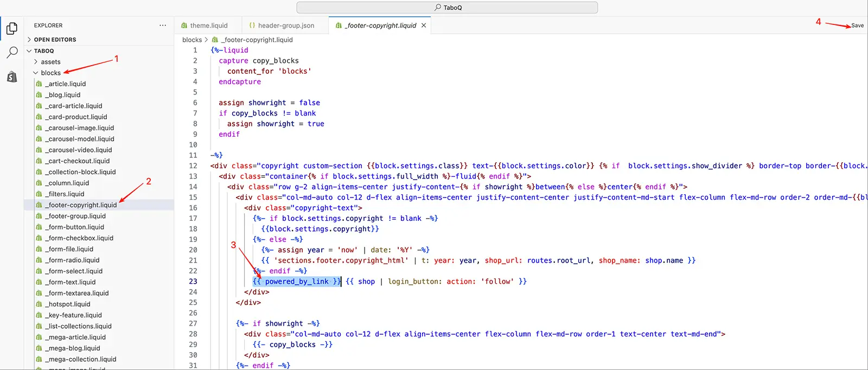Open _key-feature.liquid file

pyautogui.click(x=74, y=315)
